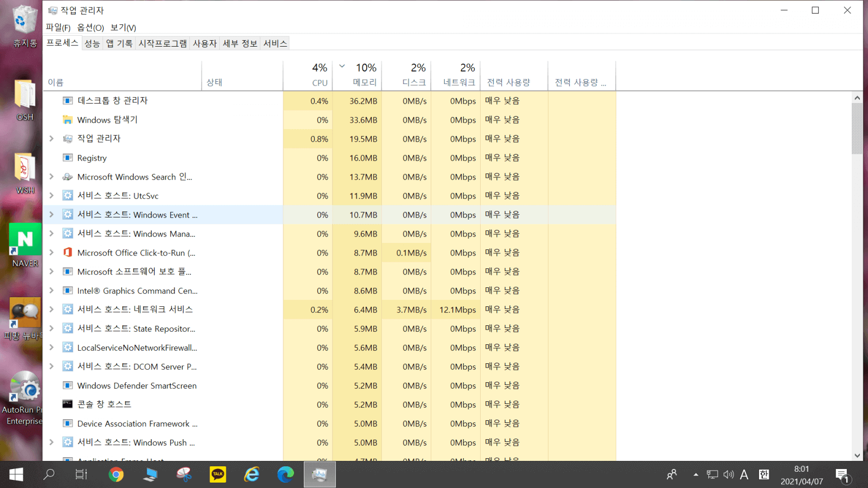This screenshot has width=868, height=488.
Task: Expand 서비스 호스트: UtcSvc group
Action: pos(52,196)
